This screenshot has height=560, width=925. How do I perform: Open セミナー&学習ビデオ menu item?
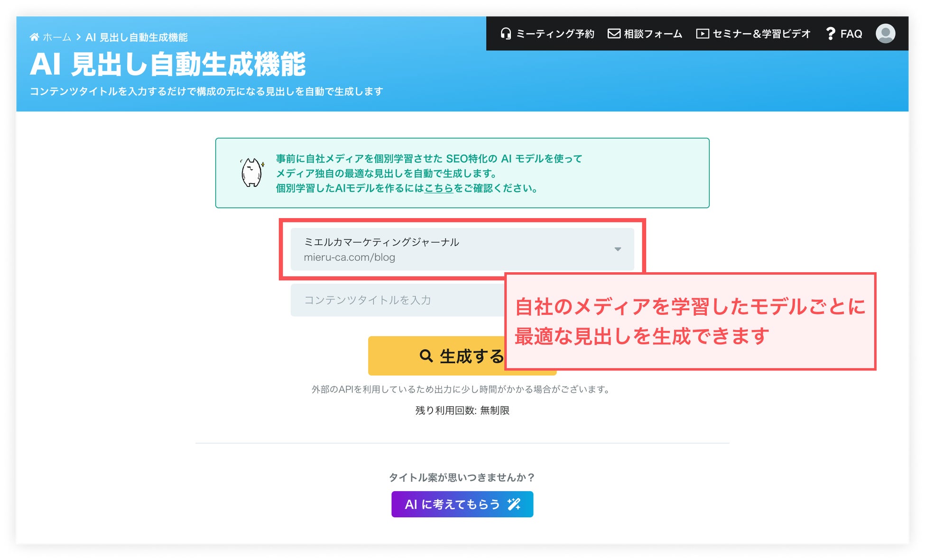click(x=761, y=34)
